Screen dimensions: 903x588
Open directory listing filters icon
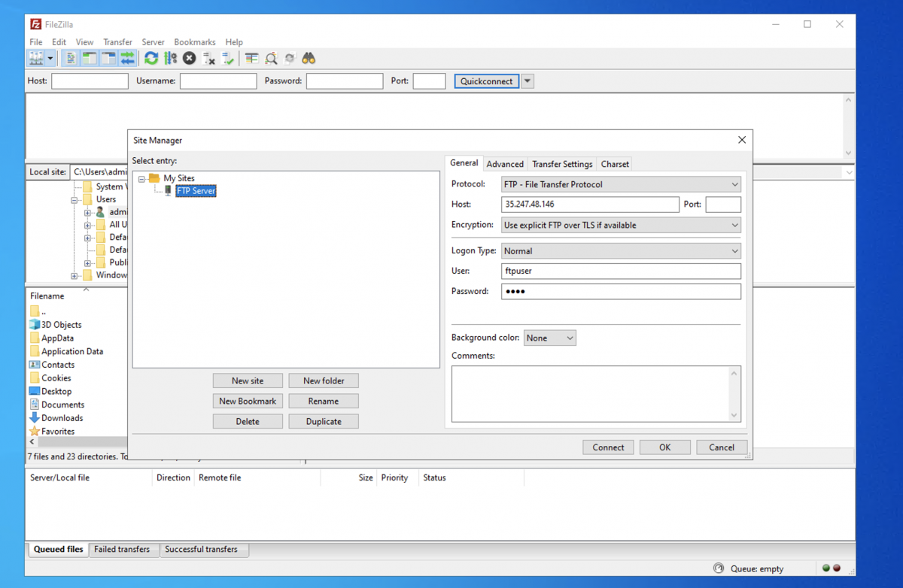click(252, 58)
